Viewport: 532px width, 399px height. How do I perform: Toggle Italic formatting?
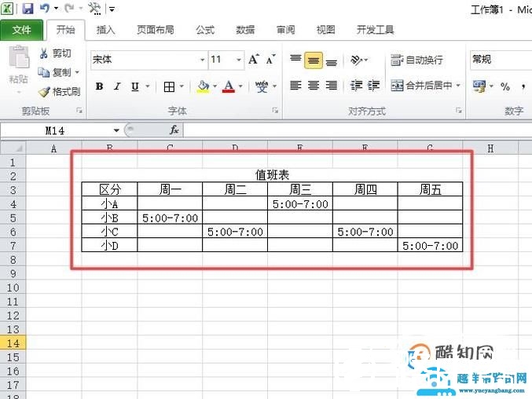pyautogui.click(x=117, y=86)
